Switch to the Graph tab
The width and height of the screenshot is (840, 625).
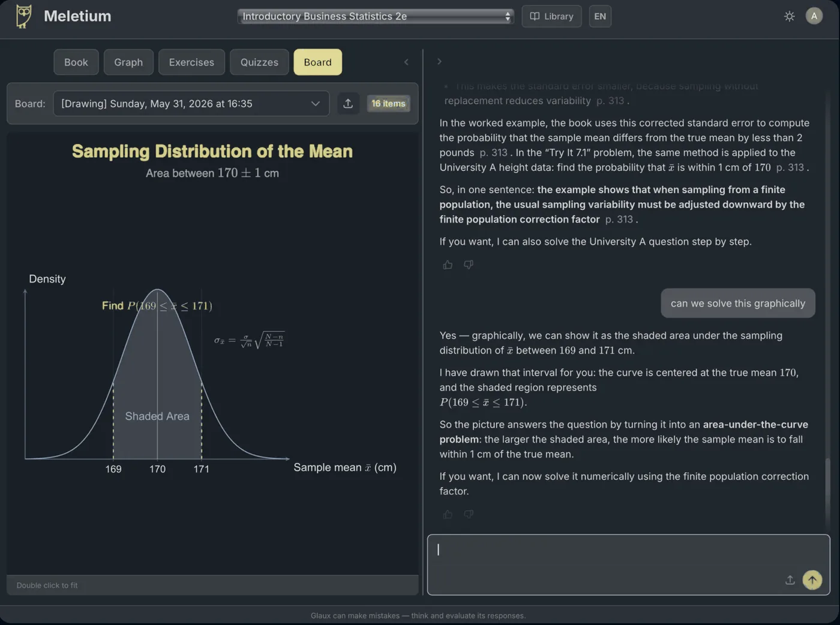click(128, 62)
